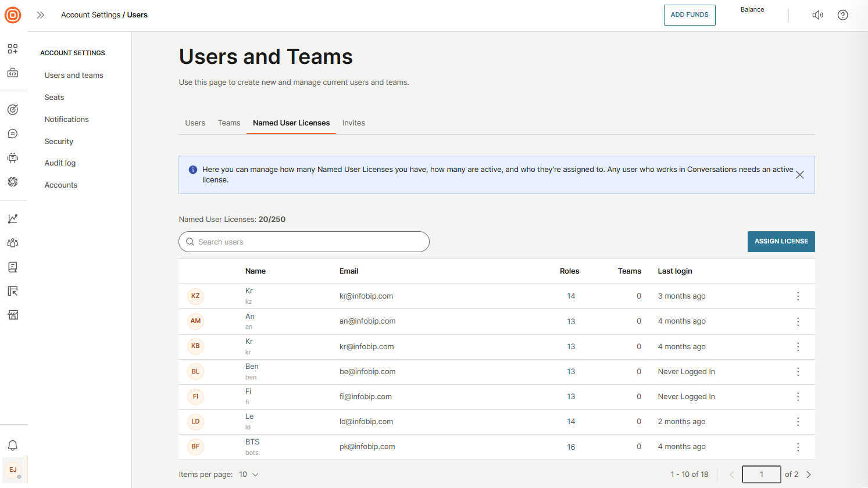868x488 pixels.
Task: Open Audit log in settings menu
Action: click(60, 163)
